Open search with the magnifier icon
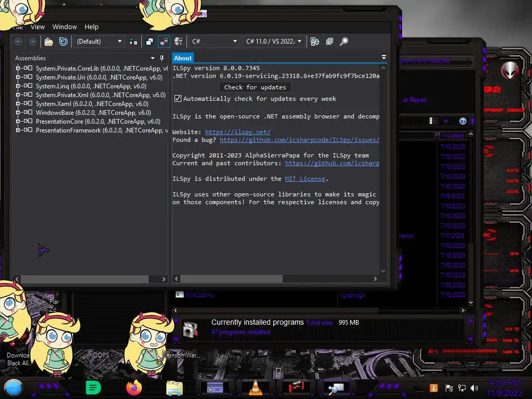This screenshot has height=399, width=532. point(344,42)
